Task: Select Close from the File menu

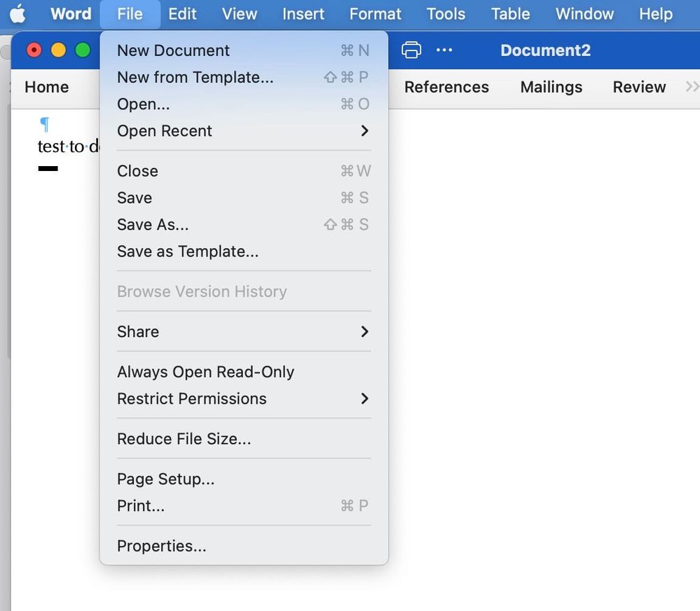Action: pyautogui.click(x=244, y=171)
